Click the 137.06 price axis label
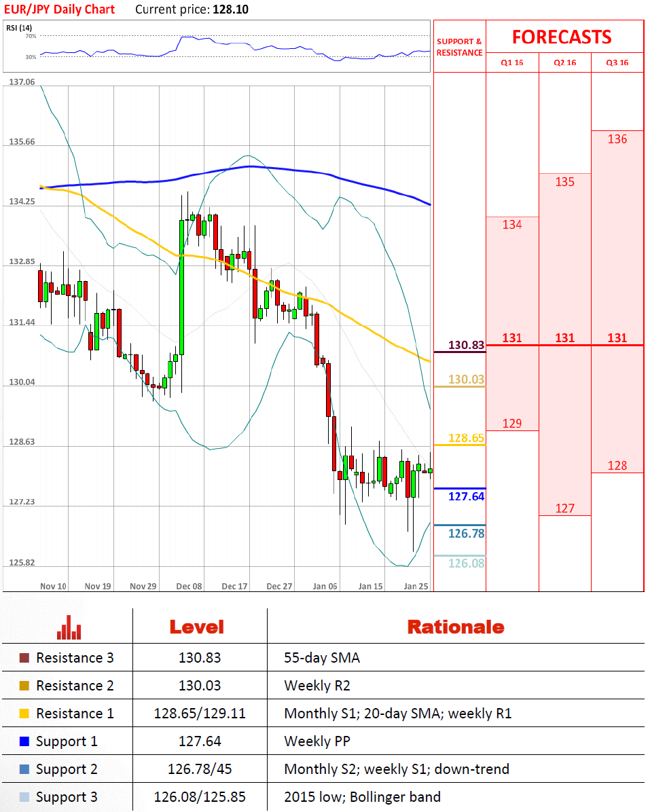 (x=22, y=82)
